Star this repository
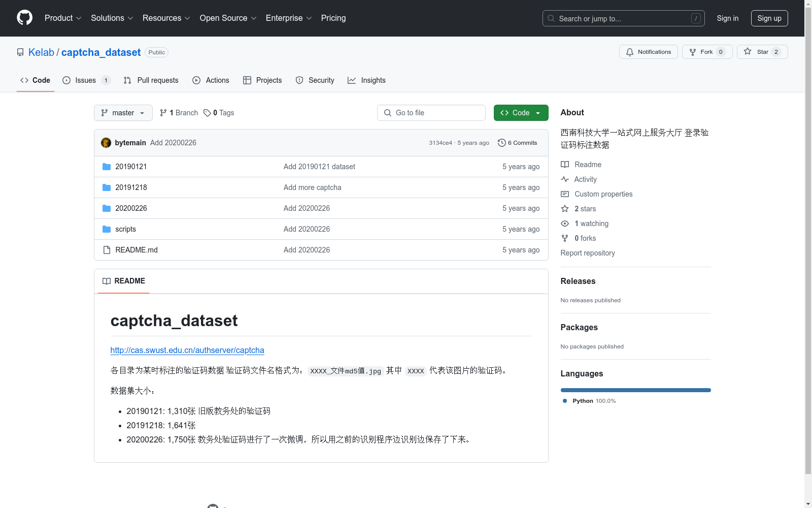This screenshot has width=812, height=508. [x=762, y=52]
